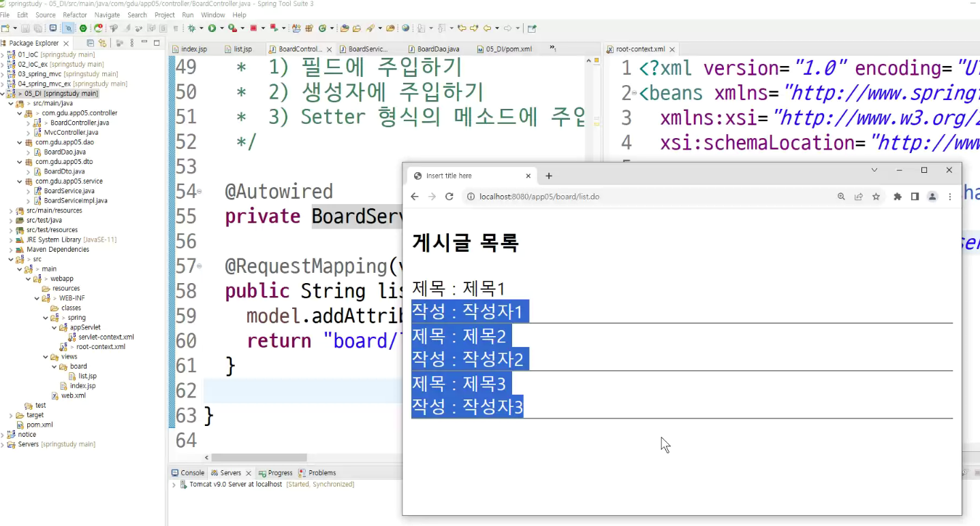The image size is (980, 526).
Task: Collapse the WEB-INF folder
Action: pyautogui.click(x=37, y=298)
